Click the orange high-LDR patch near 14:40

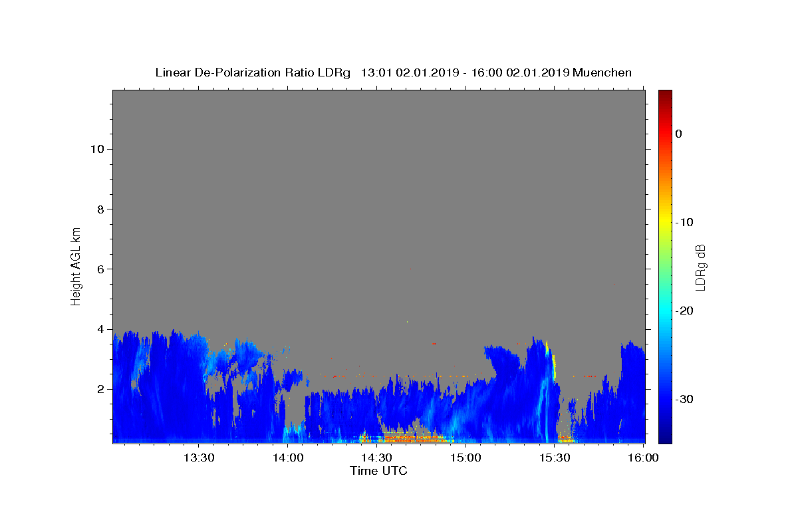coord(412,438)
